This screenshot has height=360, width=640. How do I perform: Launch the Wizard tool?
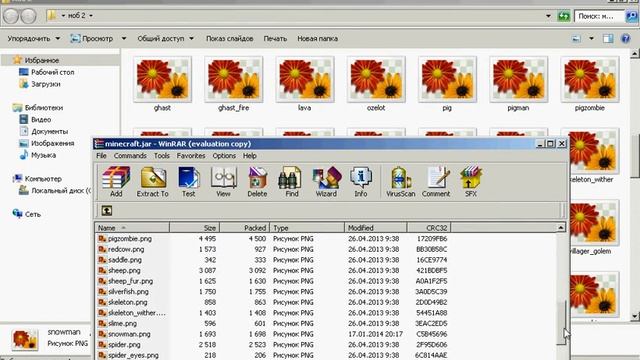326,182
